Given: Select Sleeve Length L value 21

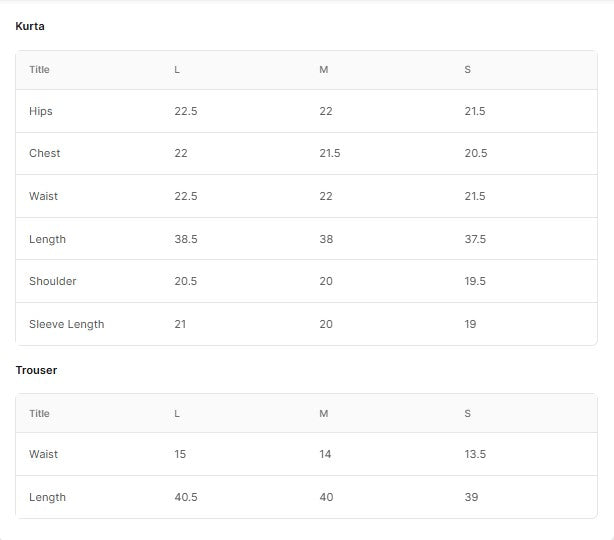Looking at the screenshot, I should 180,324.
